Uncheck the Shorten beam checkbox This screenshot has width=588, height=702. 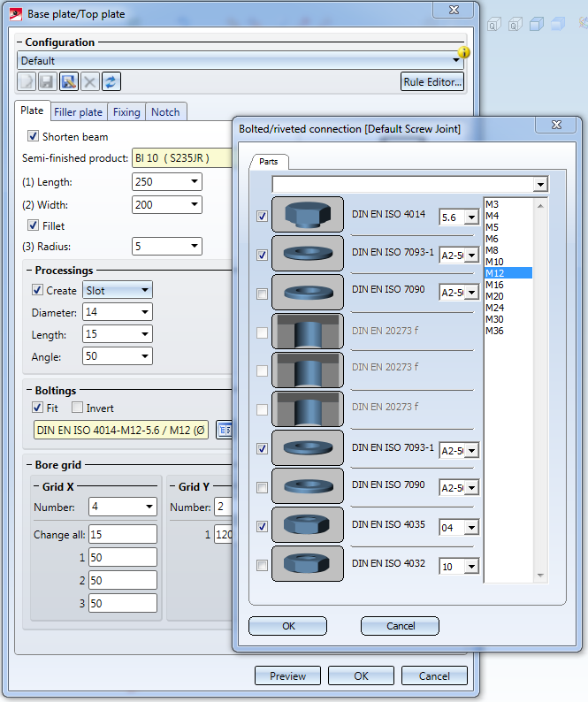(34, 136)
